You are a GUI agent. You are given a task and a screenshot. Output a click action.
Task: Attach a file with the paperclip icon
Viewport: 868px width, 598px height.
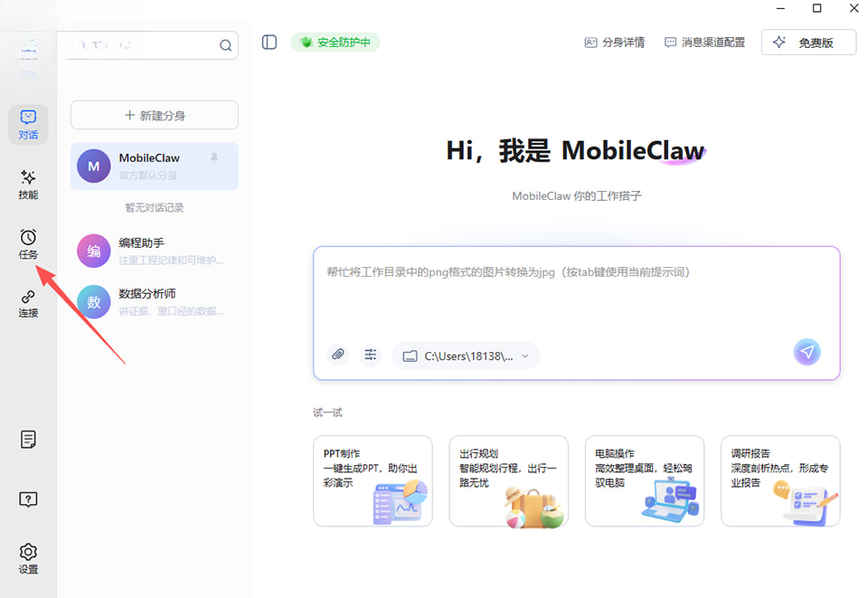point(338,354)
